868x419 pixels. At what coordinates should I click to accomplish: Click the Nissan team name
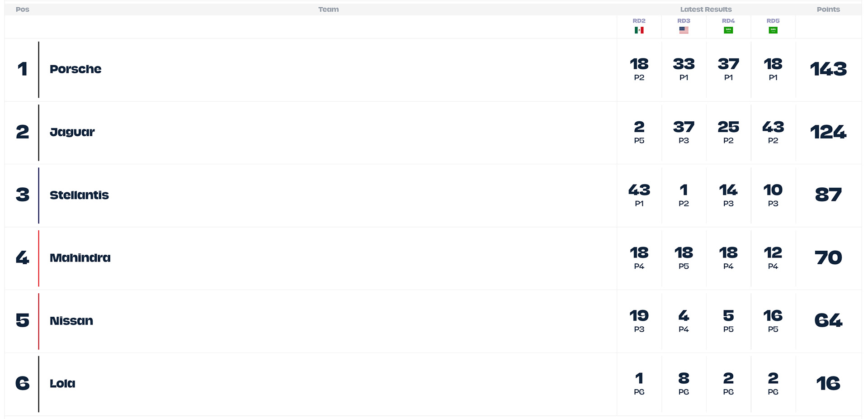(71, 321)
